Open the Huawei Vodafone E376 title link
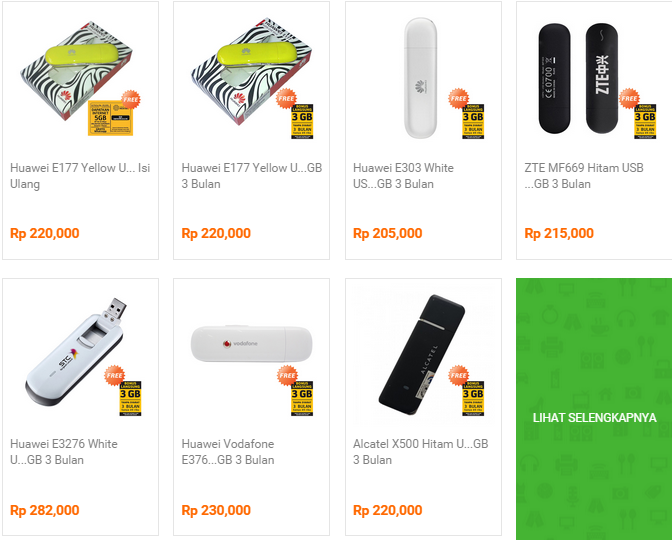Image resolution: width=672 pixels, height=542 pixels. point(228,452)
